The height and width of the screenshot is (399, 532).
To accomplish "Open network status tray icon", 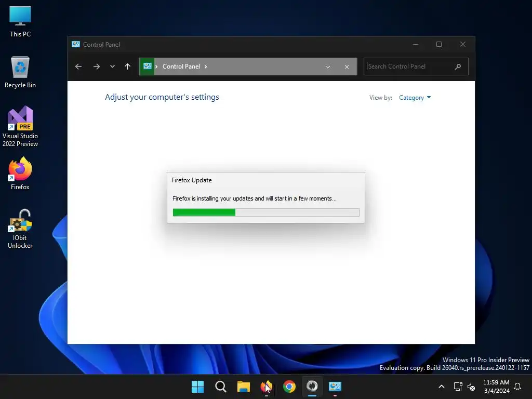I will [458, 387].
